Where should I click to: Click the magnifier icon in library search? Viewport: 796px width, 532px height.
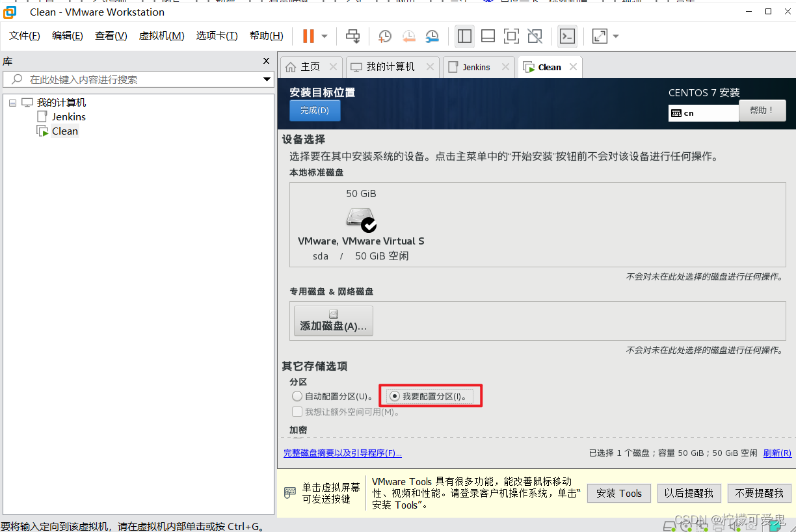(18, 79)
